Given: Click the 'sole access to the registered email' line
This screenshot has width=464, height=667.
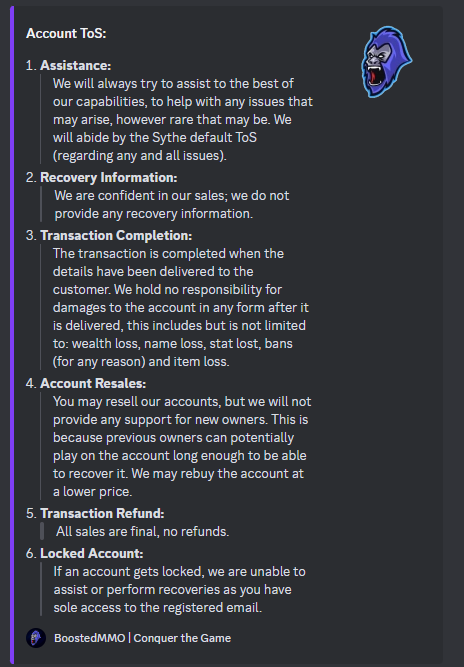Looking at the screenshot, I should (x=157, y=607).
